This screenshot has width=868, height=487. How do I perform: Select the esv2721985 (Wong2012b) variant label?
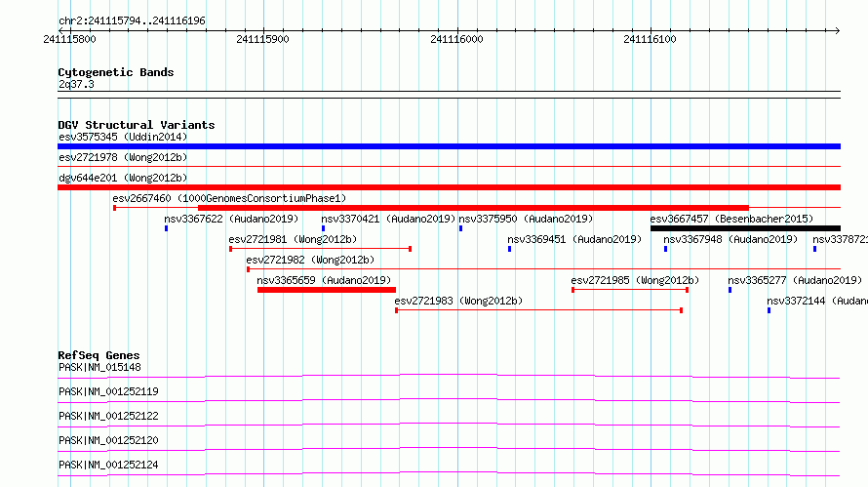[x=635, y=280]
